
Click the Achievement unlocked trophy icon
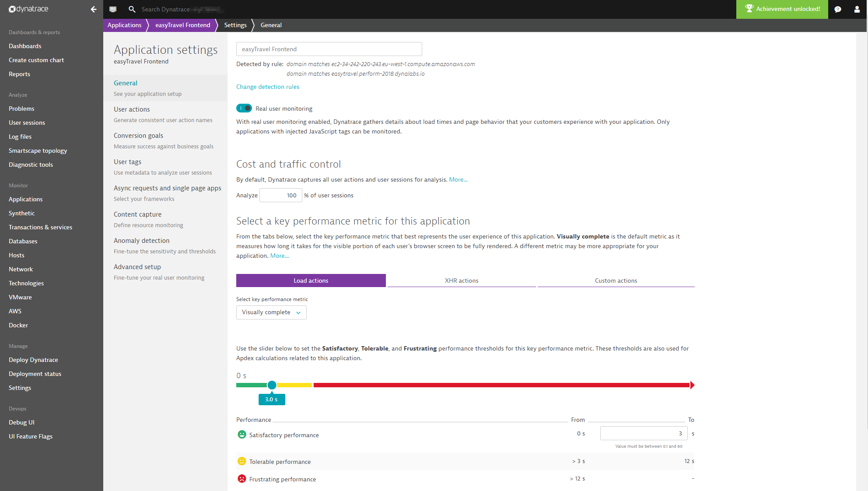pyautogui.click(x=749, y=9)
